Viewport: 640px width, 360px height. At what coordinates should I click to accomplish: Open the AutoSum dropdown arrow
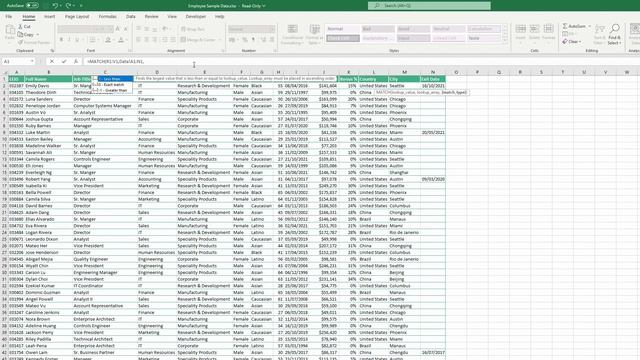tap(590, 26)
